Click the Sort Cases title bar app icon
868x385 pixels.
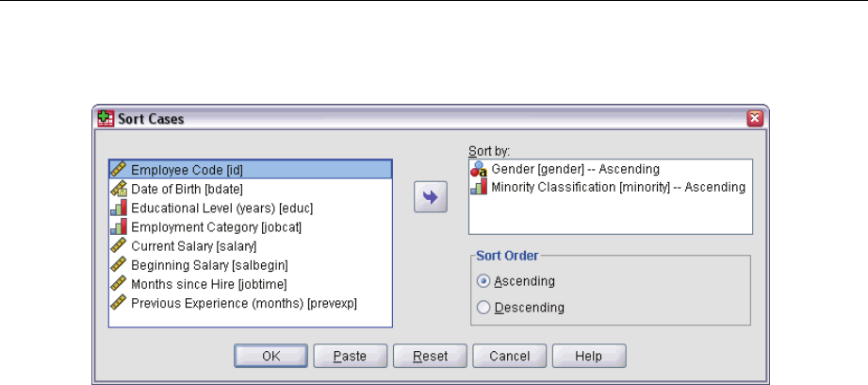106,118
